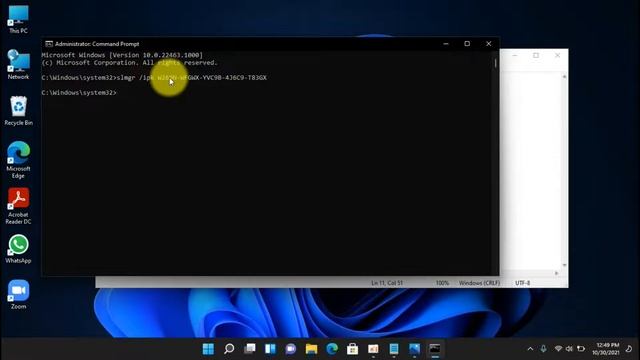Viewport: 640px width, 360px height.
Task: Select the Network desktop shortcut
Action: tap(18, 64)
